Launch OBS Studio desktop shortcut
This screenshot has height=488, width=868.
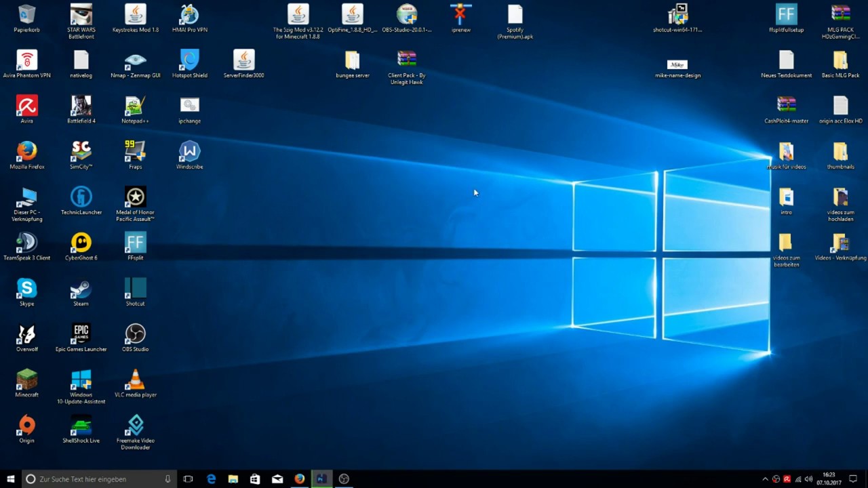coord(136,333)
